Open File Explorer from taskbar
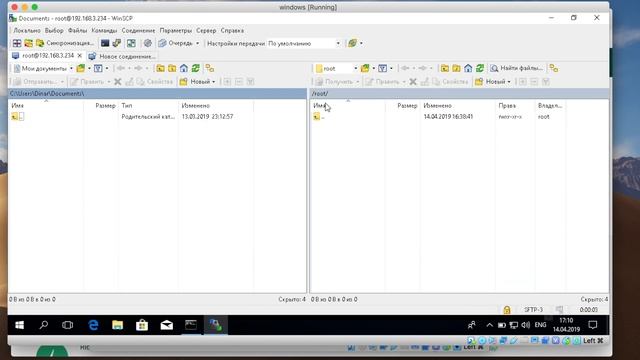640x360 pixels. (x=118, y=325)
